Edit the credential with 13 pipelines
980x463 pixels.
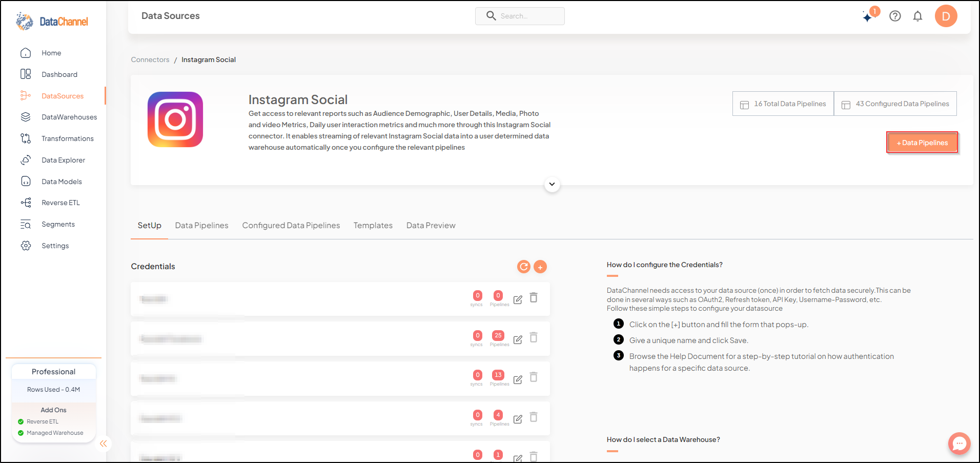click(518, 379)
